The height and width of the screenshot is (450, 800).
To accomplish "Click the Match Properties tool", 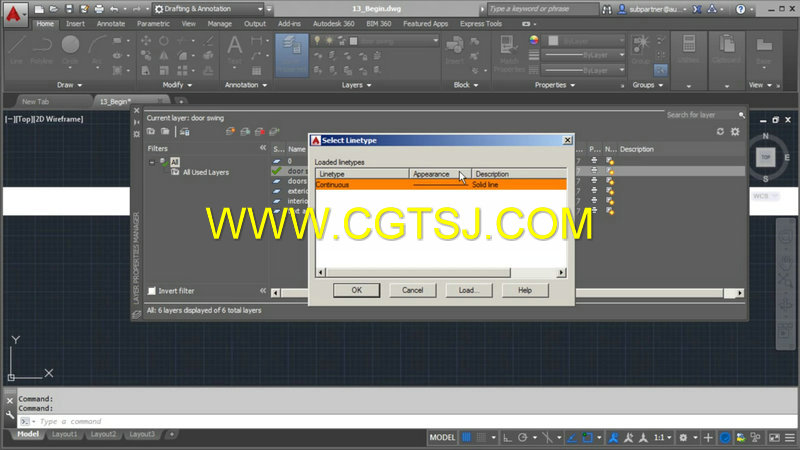I will point(509,55).
